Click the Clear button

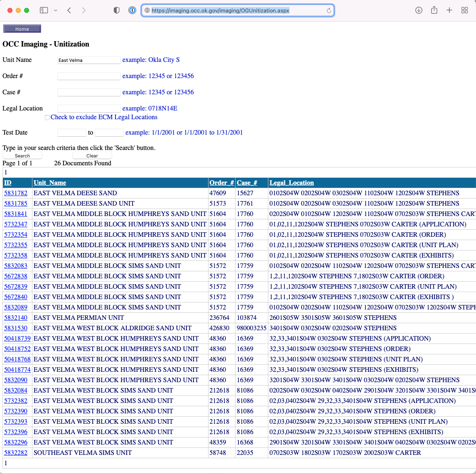tap(92, 156)
